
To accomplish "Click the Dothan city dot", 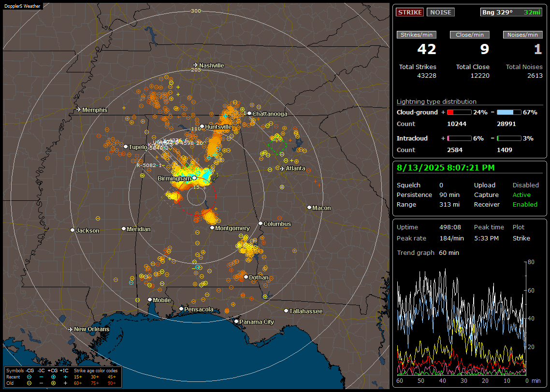I will click(x=246, y=277).
